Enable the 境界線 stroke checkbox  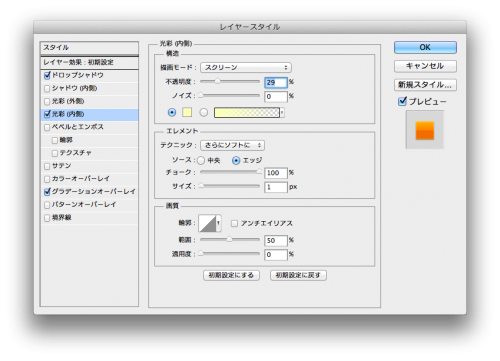[x=47, y=218]
